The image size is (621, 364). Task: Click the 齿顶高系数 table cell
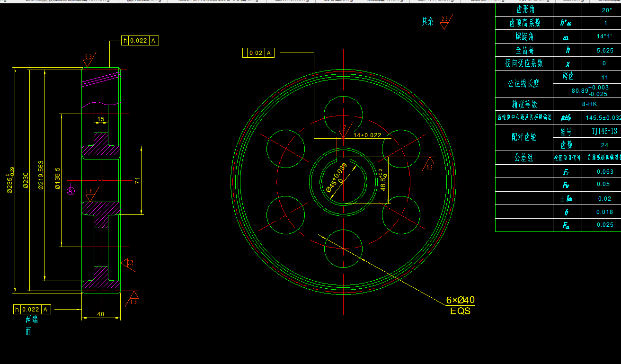click(x=524, y=23)
